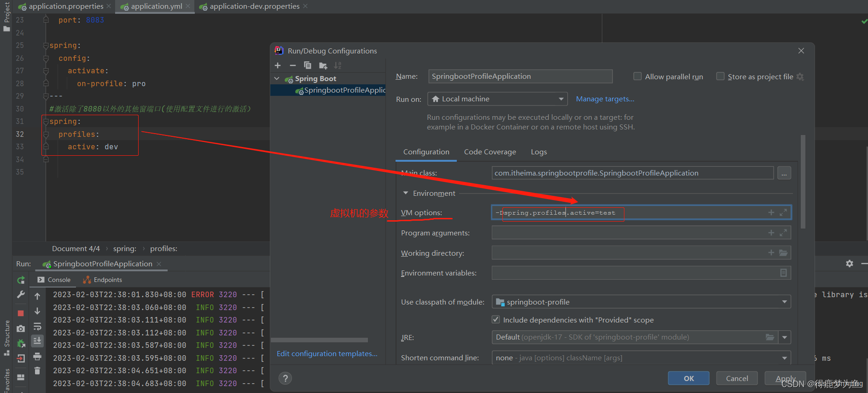
Task: Copy configuration icon in dialog toolbar
Action: click(x=308, y=65)
